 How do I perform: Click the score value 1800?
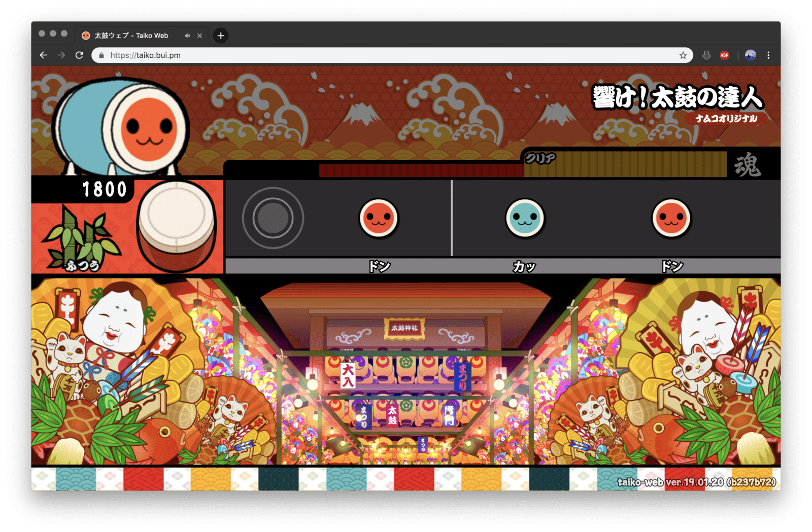[x=104, y=189]
